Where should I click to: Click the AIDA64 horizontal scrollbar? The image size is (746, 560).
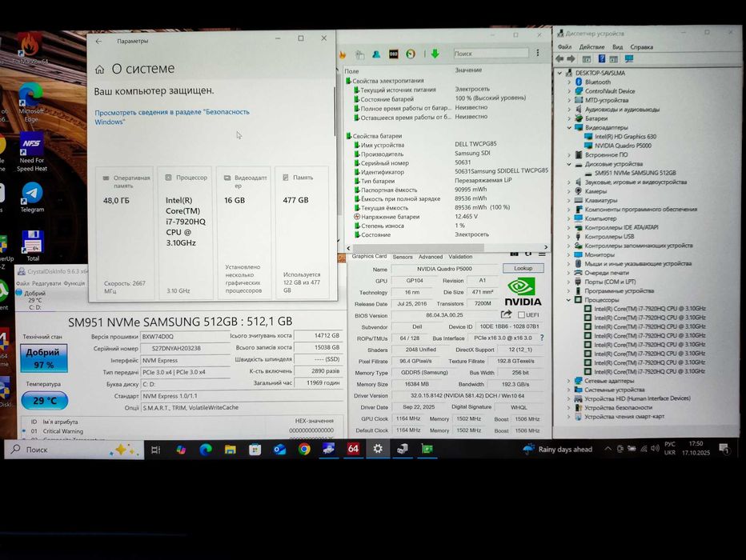[418, 248]
